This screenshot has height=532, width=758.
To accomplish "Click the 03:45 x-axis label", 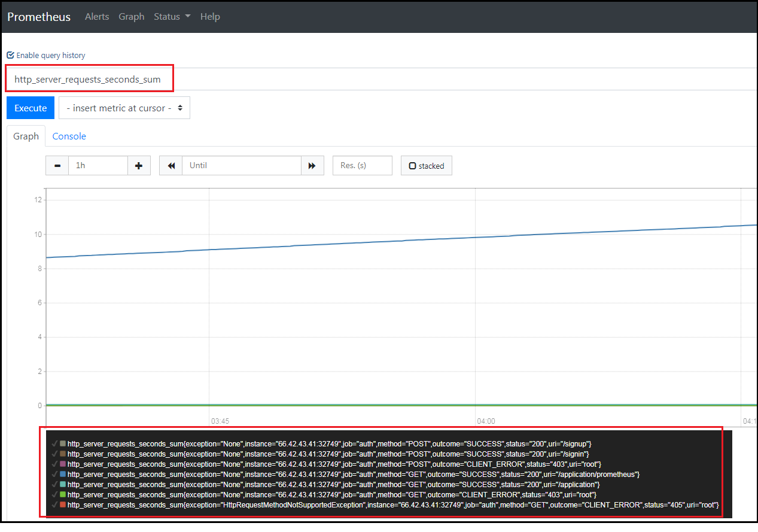I will pyautogui.click(x=220, y=421).
